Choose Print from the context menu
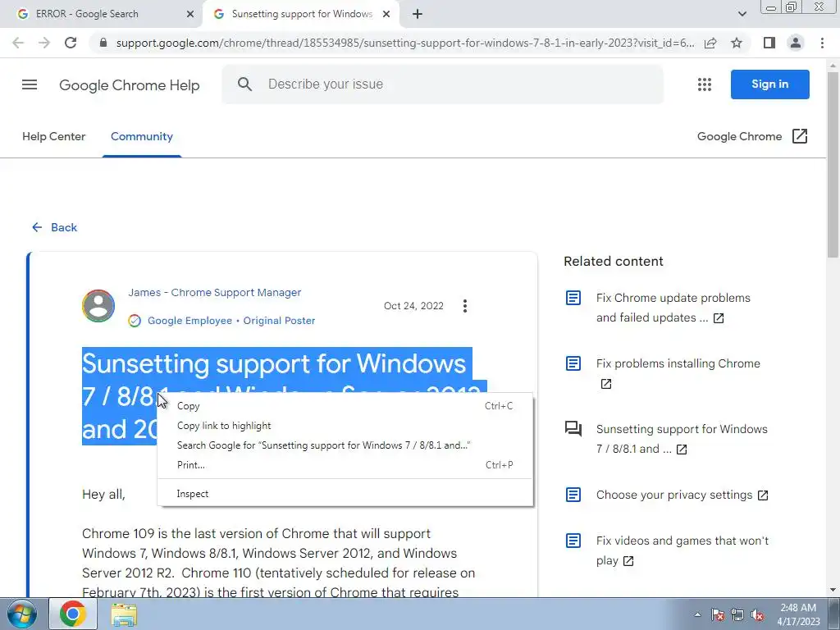The width and height of the screenshot is (840, 630). click(345, 465)
